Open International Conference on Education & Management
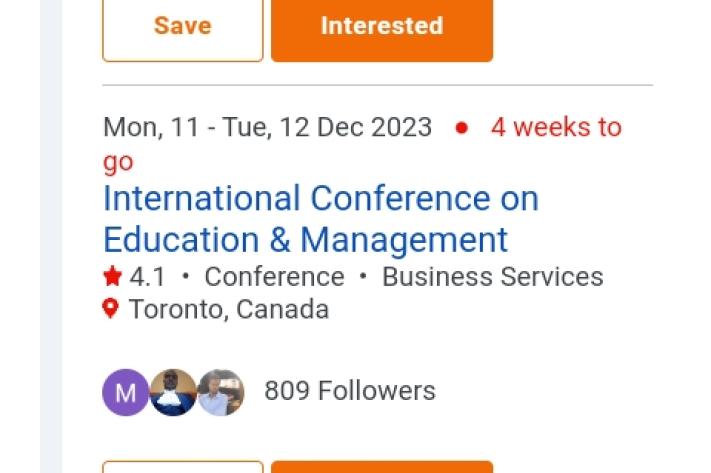Screen dimensions: 711x473 click(x=320, y=219)
